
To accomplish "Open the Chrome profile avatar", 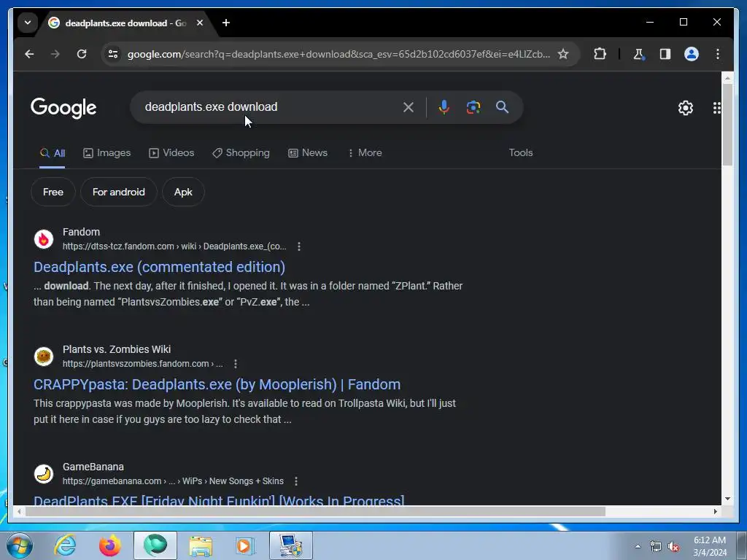I will (692, 54).
